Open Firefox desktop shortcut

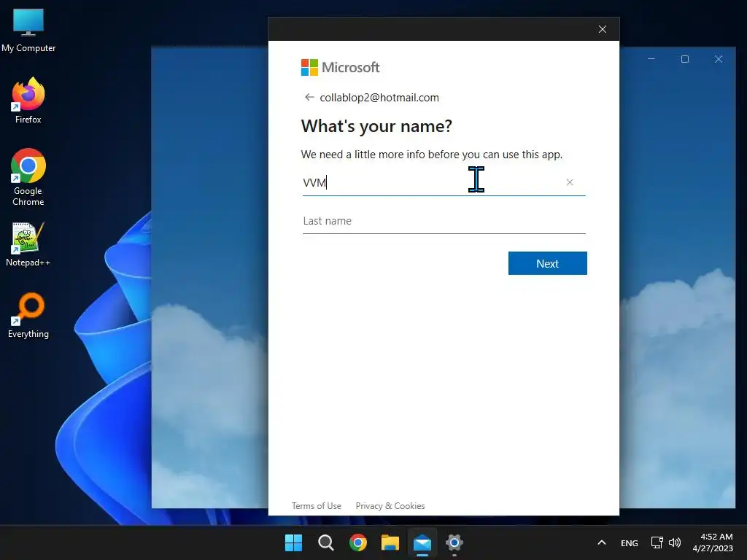28,101
